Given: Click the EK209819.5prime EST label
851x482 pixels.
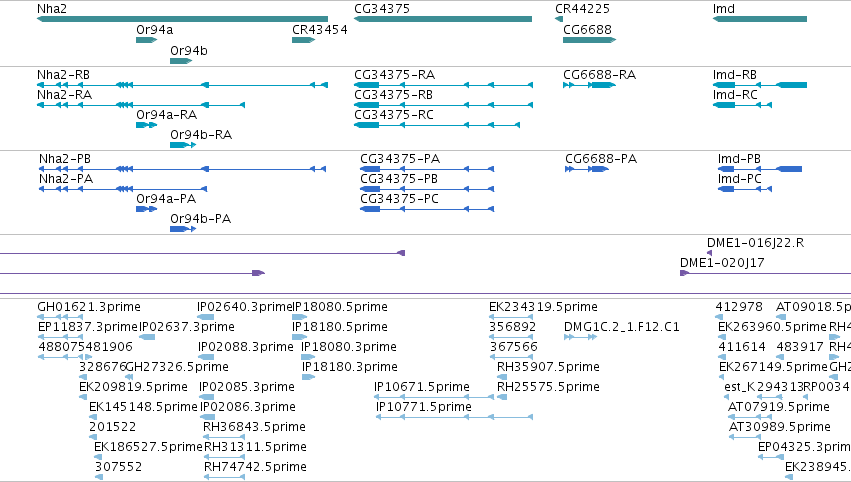Looking at the screenshot, I should coord(134,388).
